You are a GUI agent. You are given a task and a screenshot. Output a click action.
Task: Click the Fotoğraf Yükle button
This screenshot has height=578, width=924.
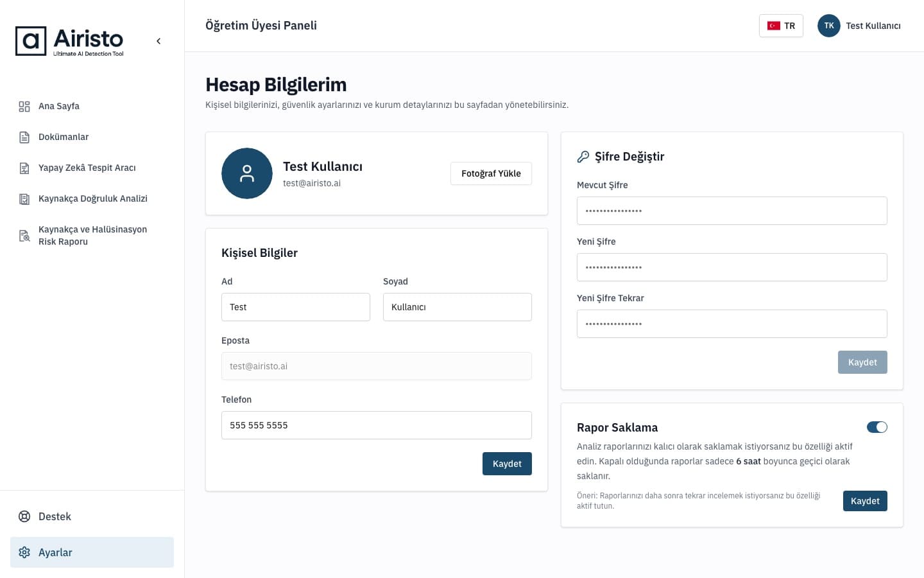pyautogui.click(x=491, y=173)
